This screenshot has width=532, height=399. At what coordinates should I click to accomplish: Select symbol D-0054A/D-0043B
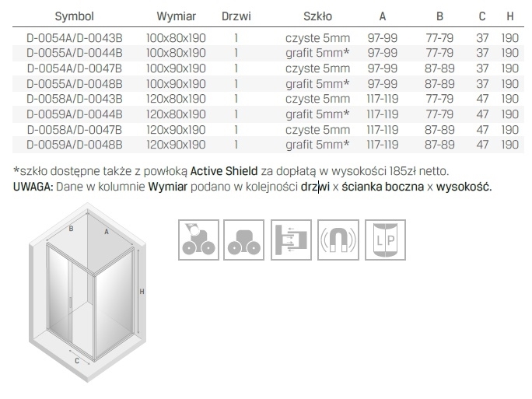(x=75, y=38)
